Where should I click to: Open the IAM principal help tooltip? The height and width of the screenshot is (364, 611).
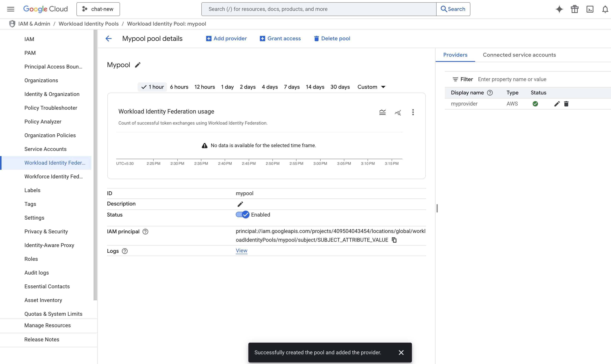click(x=145, y=232)
